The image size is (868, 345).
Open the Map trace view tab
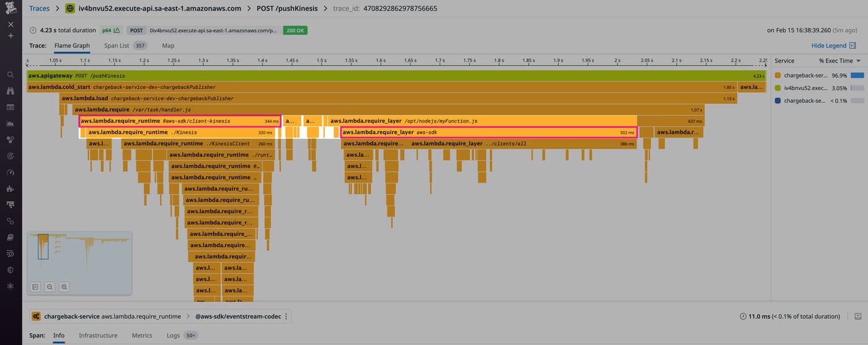(168, 45)
